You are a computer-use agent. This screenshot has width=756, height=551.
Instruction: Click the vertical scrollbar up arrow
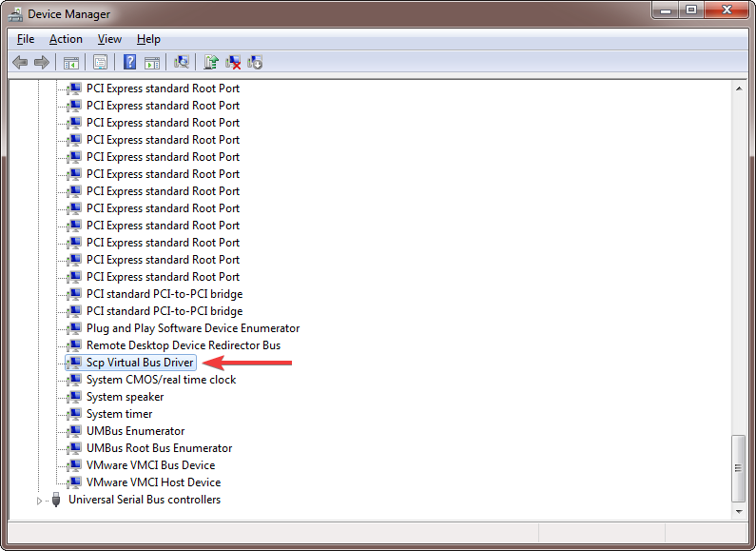(x=739, y=89)
